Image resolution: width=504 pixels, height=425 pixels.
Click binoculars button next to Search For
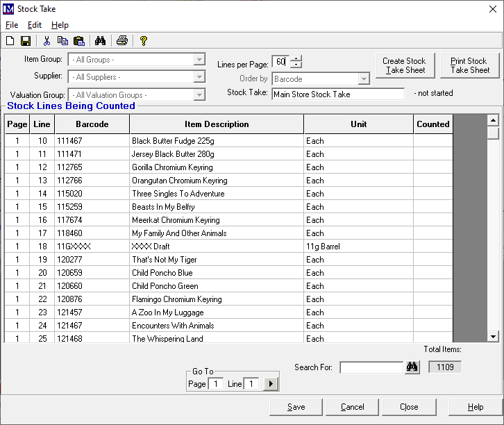(412, 367)
